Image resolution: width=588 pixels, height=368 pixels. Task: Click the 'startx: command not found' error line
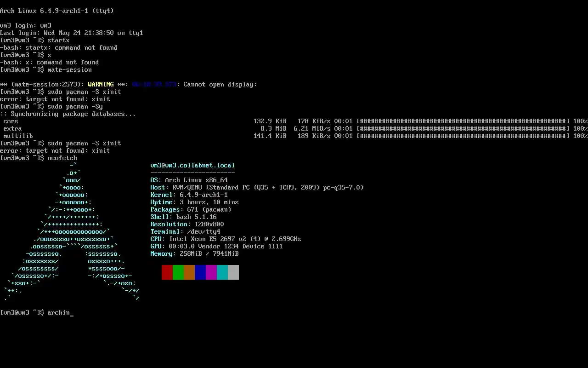pyautogui.click(x=59, y=47)
